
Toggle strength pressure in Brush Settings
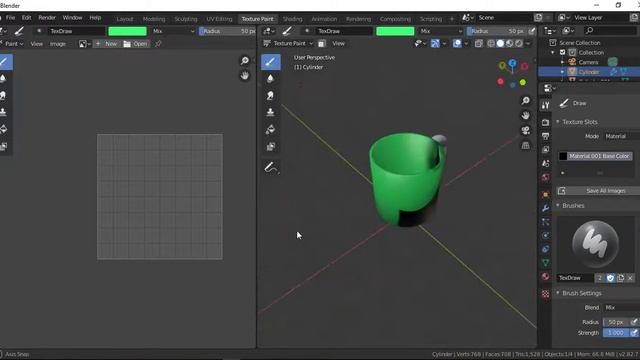click(x=634, y=333)
